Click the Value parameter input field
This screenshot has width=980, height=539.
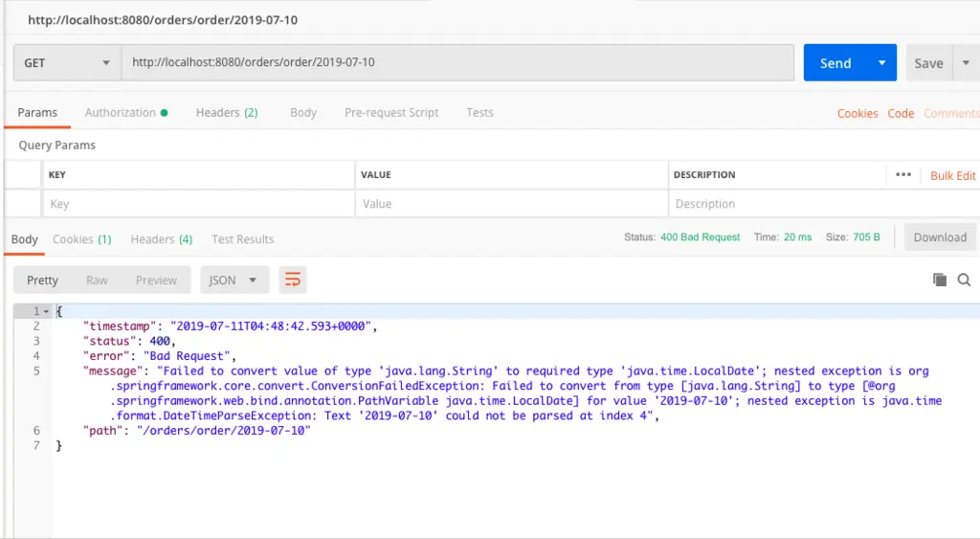pos(511,204)
